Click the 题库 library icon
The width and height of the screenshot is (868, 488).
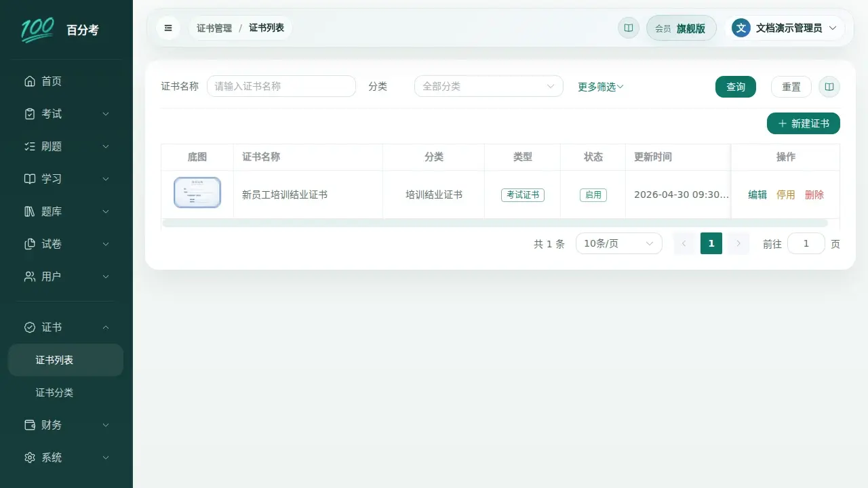coord(30,211)
